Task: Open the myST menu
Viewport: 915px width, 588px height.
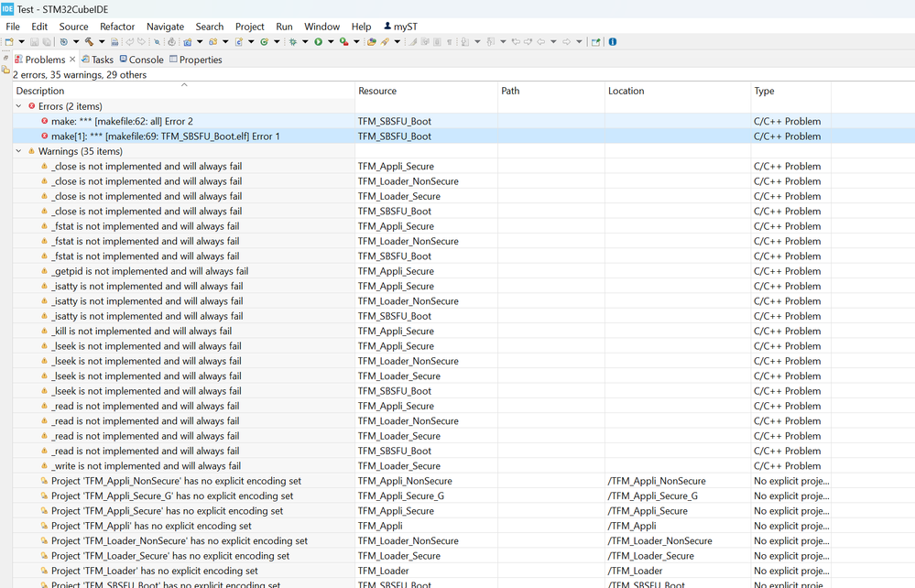Action: [401, 27]
